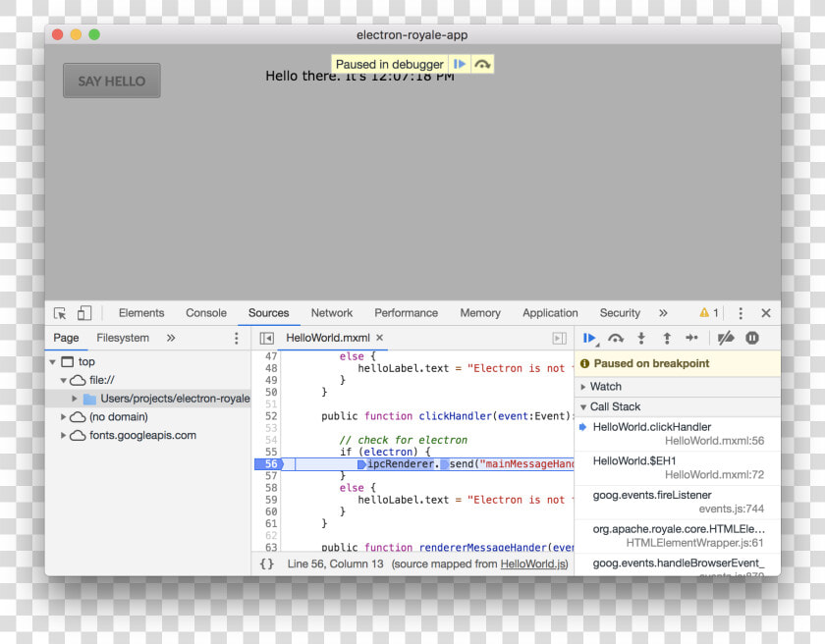Show more DevTools tabs chevron
This screenshot has height=644, width=825.
(x=663, y=313)
